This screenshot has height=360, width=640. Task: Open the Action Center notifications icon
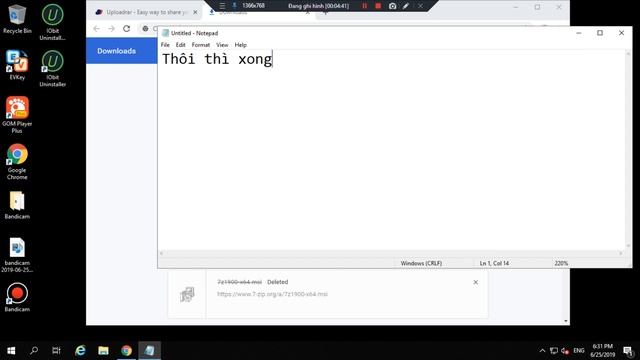[628, 351]
